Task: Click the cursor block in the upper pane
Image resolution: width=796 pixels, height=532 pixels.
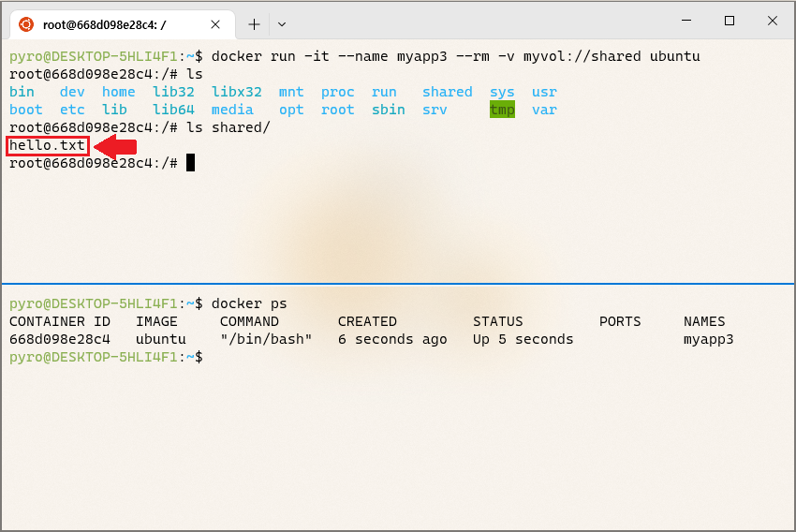Action: 190,163
